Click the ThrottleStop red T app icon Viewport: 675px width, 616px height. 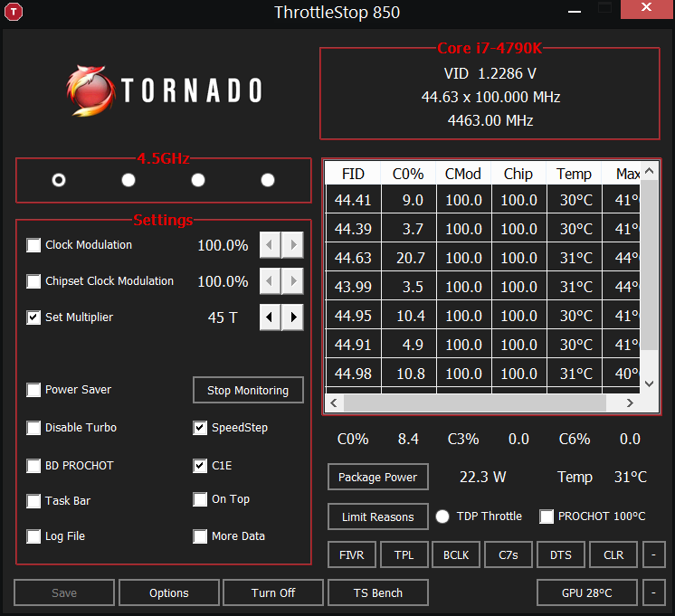(14, 12)
